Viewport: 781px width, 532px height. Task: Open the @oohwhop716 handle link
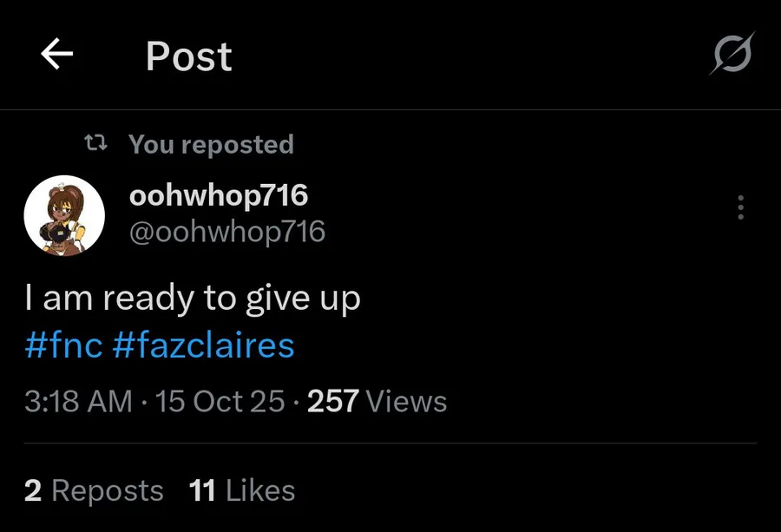tap(227, 232)
